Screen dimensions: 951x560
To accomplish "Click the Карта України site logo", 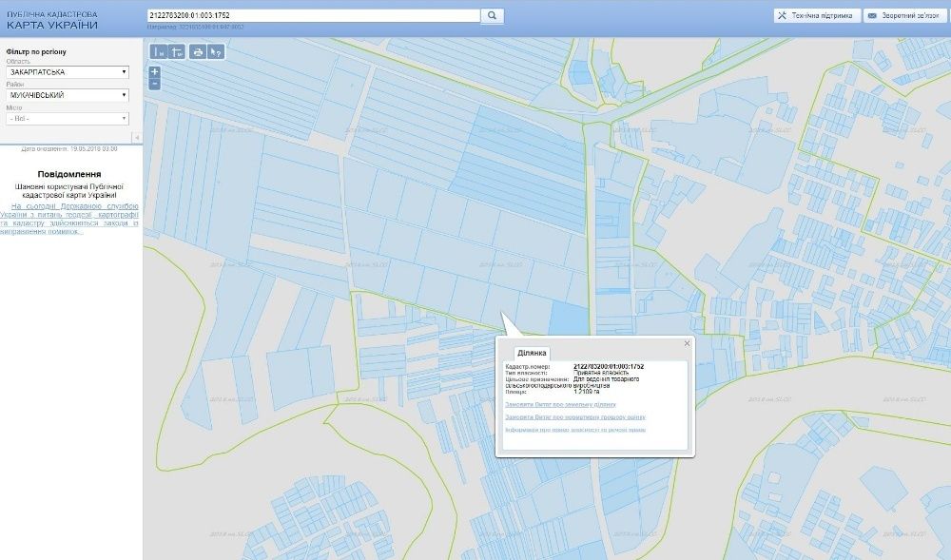I will click(52, 21).
